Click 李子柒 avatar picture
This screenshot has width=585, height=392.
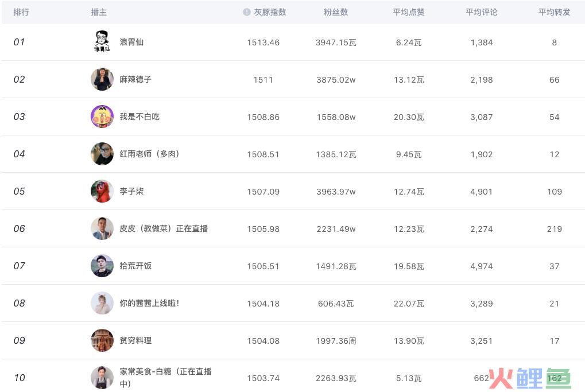(102, 191)
